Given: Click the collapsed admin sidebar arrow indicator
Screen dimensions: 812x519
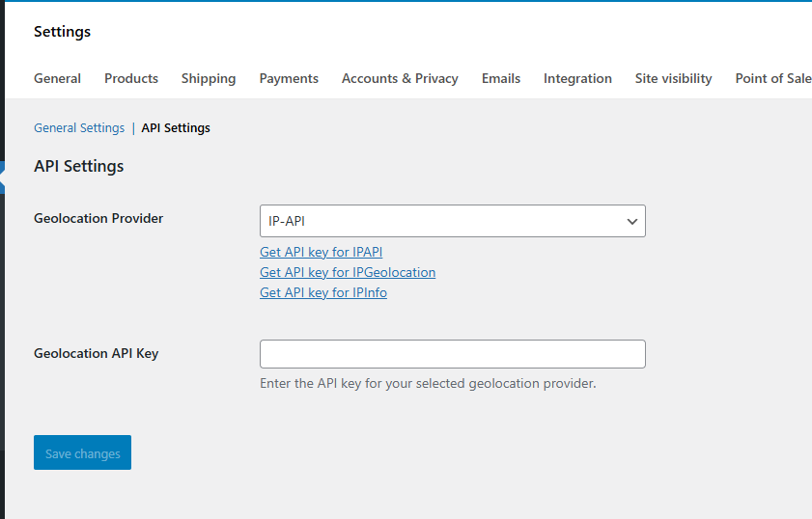Looking at the screenshot, I should pos(2,178).
